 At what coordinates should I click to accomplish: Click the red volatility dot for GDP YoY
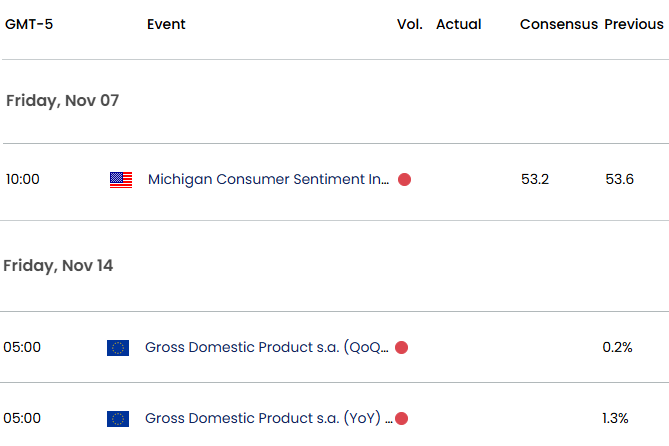(x=401, y=418)
